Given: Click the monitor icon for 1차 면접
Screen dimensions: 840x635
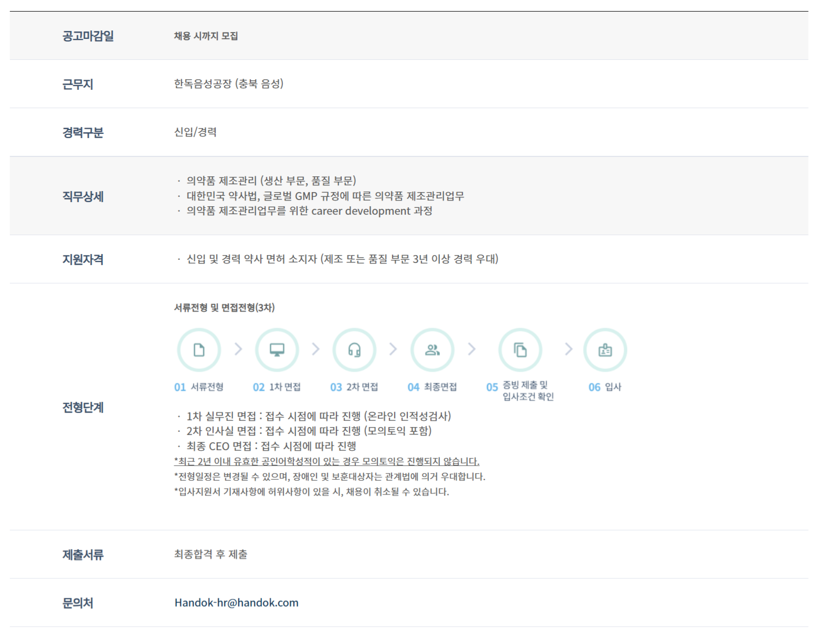Looking at the screenshot, I should 277,350.
